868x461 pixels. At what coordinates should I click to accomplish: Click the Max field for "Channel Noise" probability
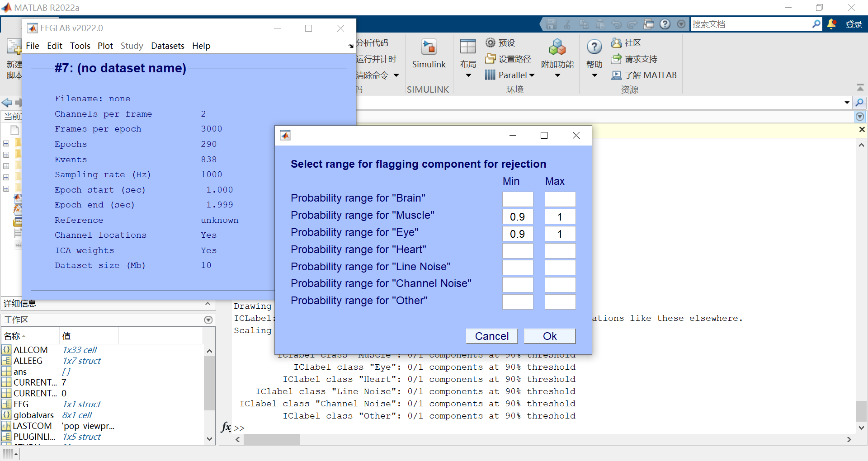pos(560,285)
